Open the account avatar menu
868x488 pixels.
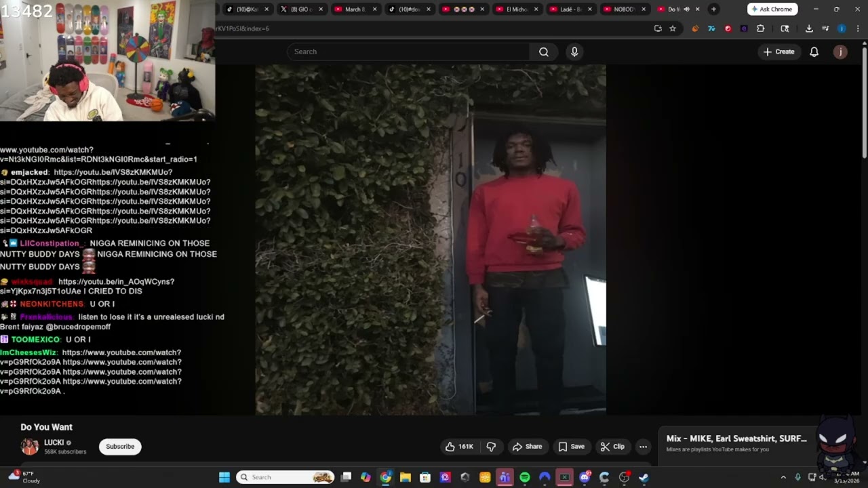[840, 52]
